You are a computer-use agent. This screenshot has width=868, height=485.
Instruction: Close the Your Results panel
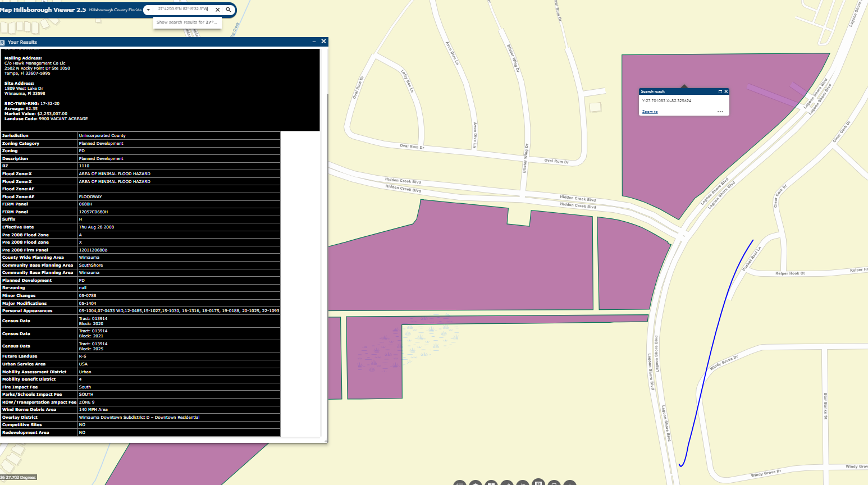[323, 42]
